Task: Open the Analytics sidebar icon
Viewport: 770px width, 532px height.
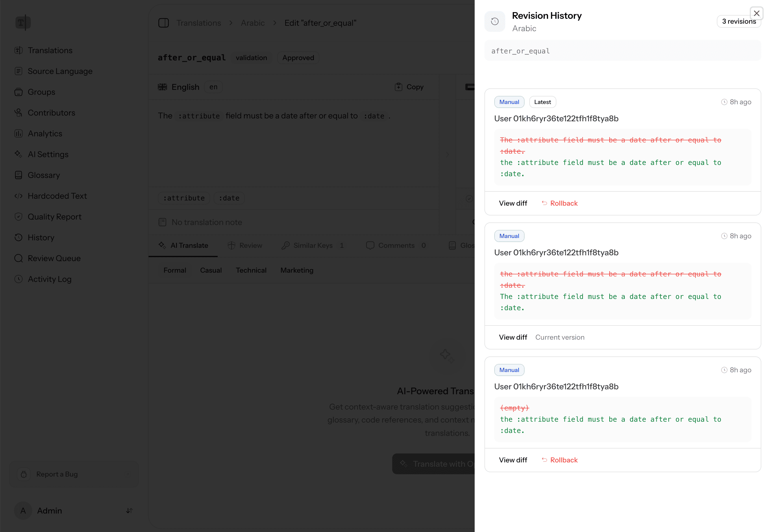Action: [19, 134]
